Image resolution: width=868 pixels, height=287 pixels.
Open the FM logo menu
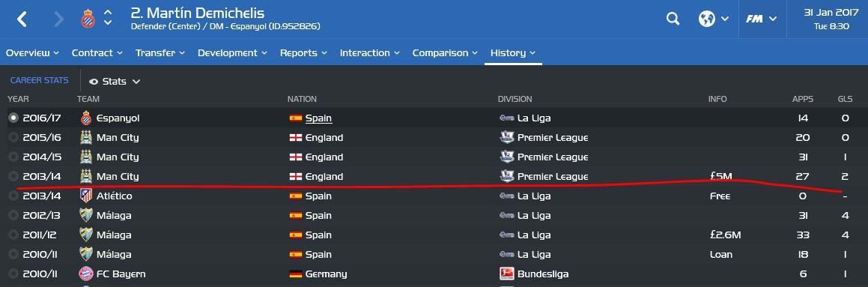click(x=761, y=19)
